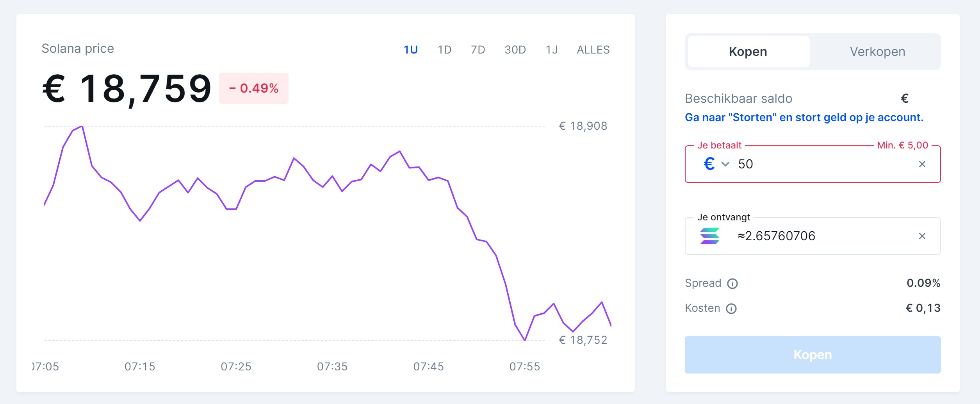Viewport: 980px width, 404px height.
Task: Switch to the Kopen tab
Action: pyautogui.click(x=748, y=52)
